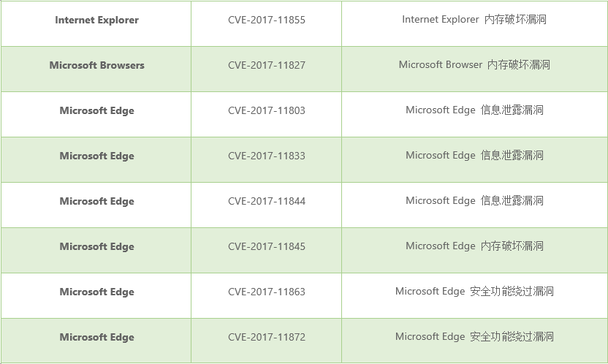Select the Microsoft Browsers product cell

[96, 66]
